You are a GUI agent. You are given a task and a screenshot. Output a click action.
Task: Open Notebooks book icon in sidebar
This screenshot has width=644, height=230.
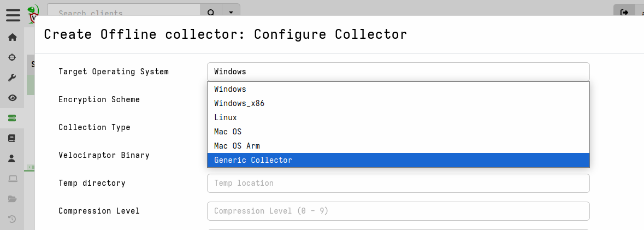12,138
